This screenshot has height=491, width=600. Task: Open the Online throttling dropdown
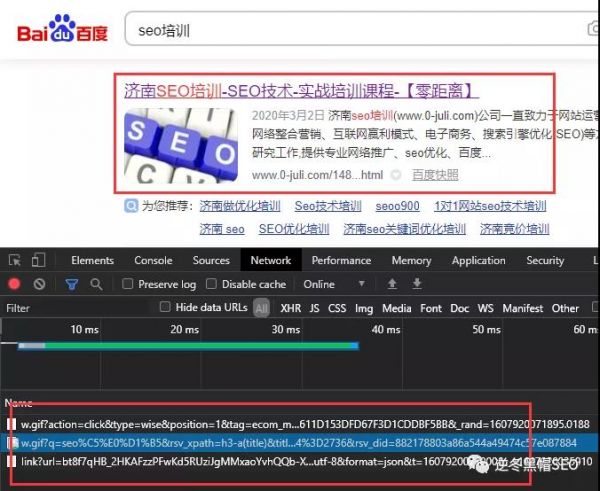330,284
